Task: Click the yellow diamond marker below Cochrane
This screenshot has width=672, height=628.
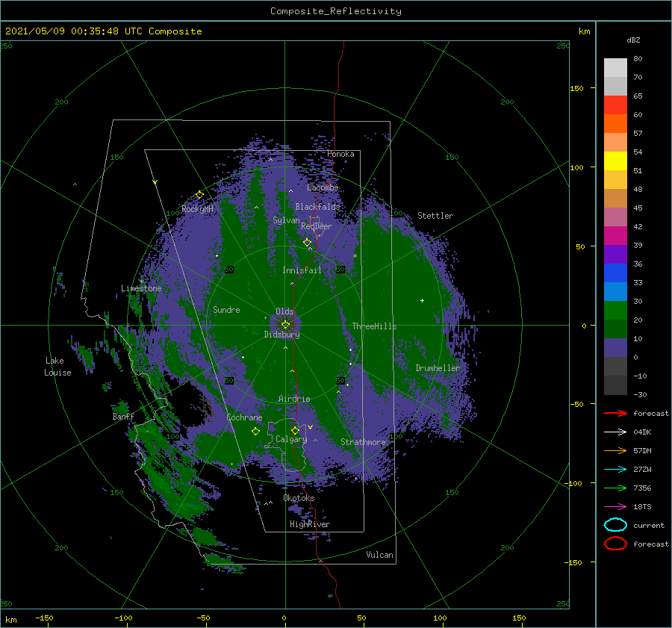Action: (255, 431)
